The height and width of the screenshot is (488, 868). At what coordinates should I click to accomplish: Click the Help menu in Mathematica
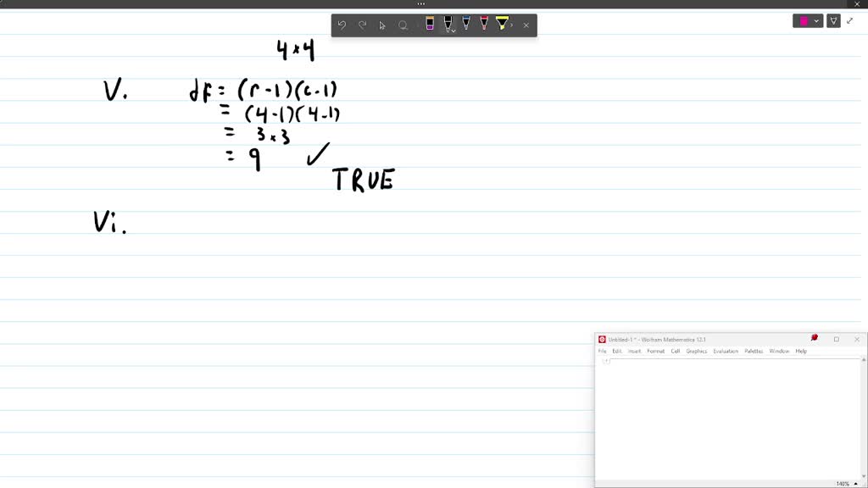[800, 351]
